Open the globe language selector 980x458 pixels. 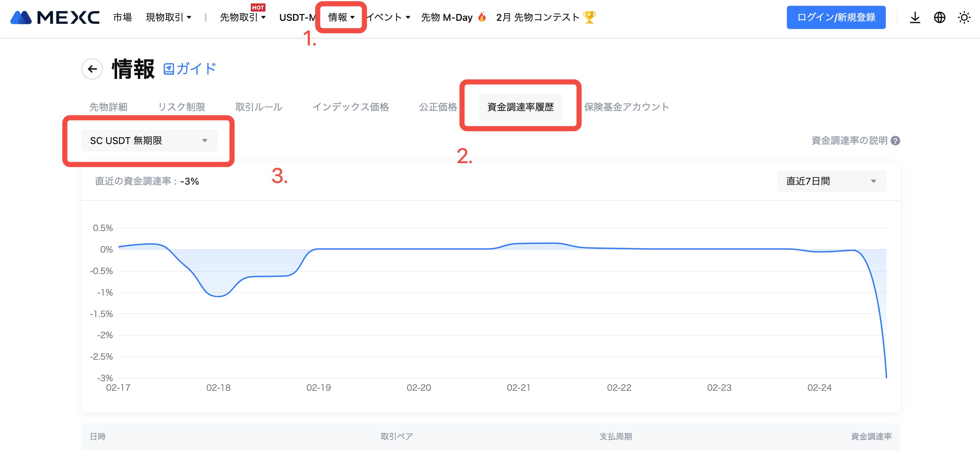click(x=939, y=17)
